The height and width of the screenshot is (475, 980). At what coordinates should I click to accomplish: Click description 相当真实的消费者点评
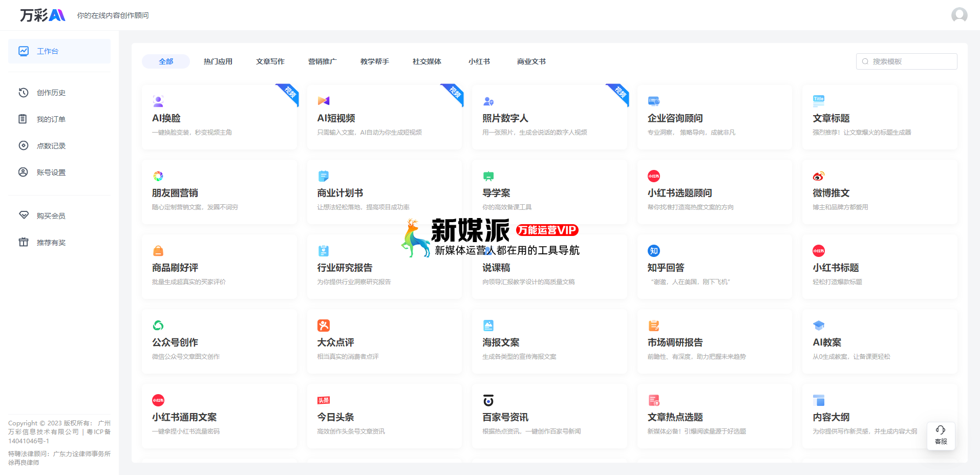pyautogui.click(x=348, y=357)
